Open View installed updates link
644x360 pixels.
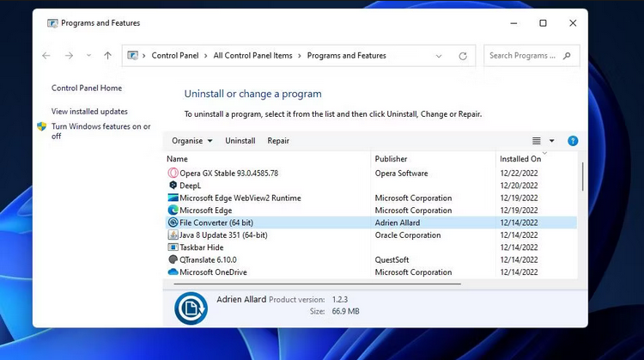click(89, 112)
